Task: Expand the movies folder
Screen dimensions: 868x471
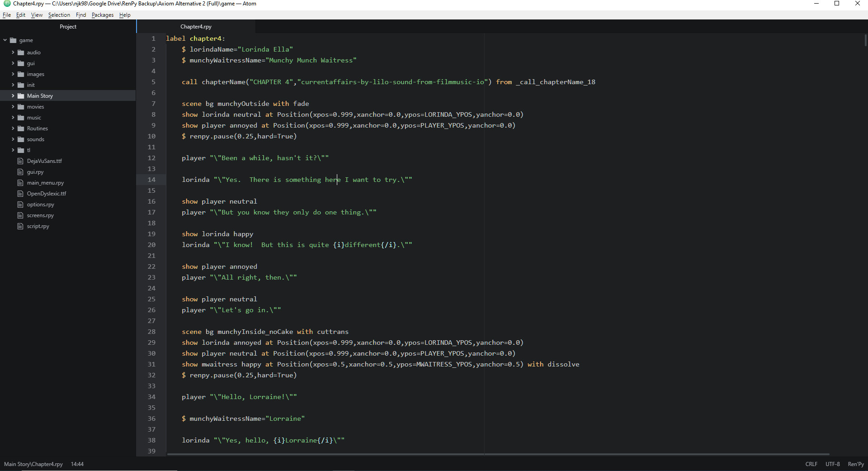Action: [x=13, y=107]
